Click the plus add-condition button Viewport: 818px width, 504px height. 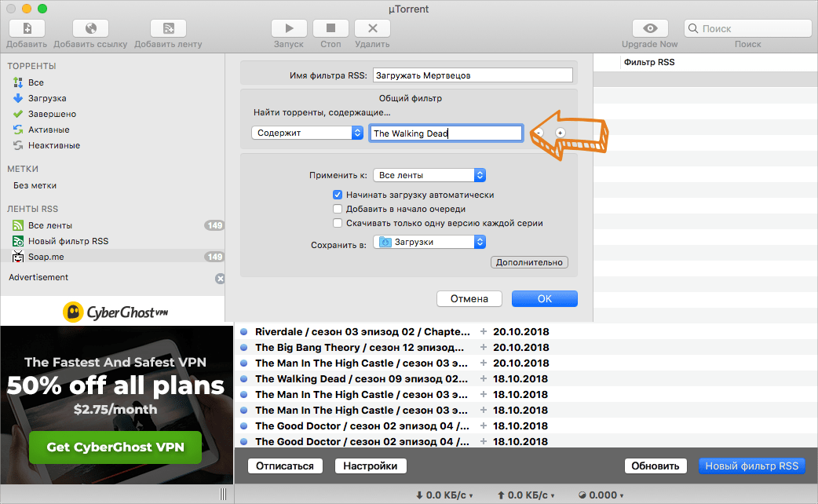(x=560, y=133)
